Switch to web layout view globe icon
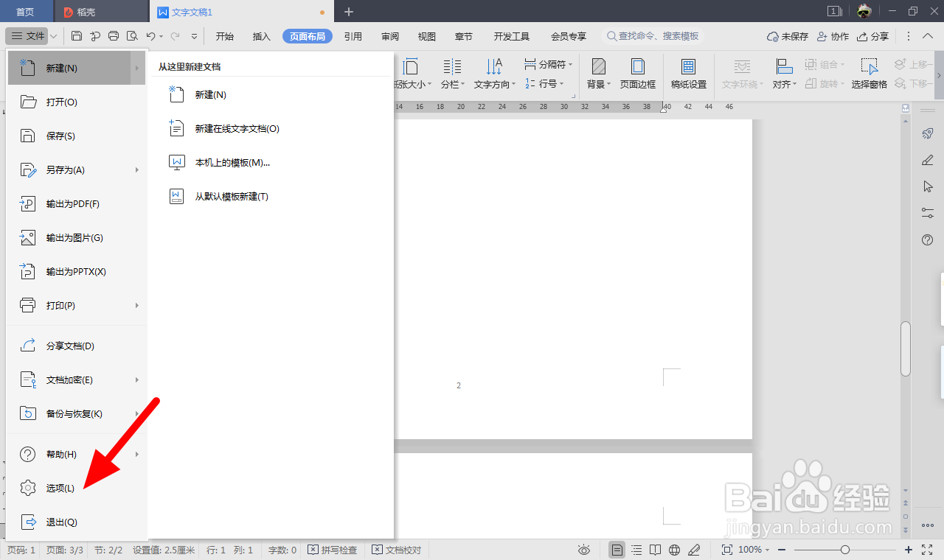Image resolution: width=944 pixels, height=560 pixels. click(674, 550)
